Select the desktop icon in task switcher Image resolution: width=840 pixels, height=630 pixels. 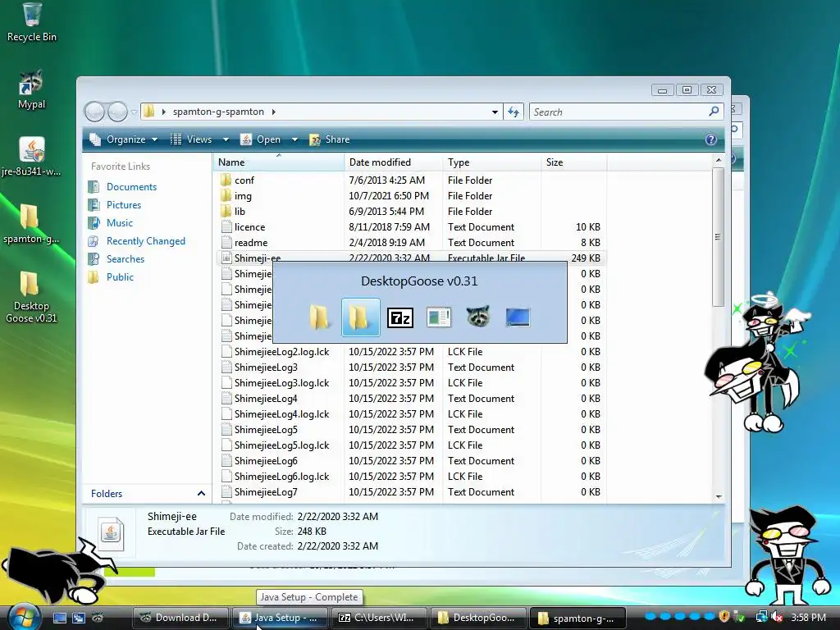click(x=518, y=317)
